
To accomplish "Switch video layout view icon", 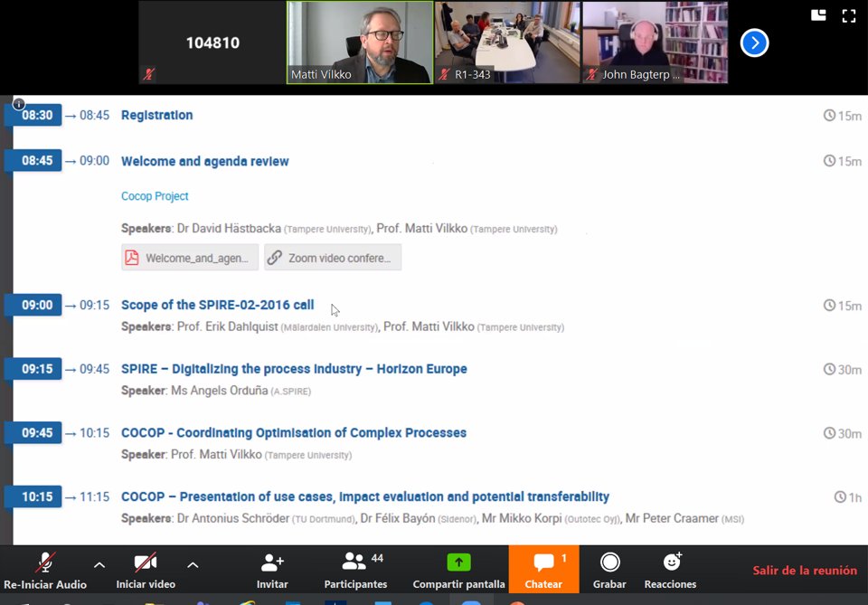I will pyautogui.click(x=818, y=15).
